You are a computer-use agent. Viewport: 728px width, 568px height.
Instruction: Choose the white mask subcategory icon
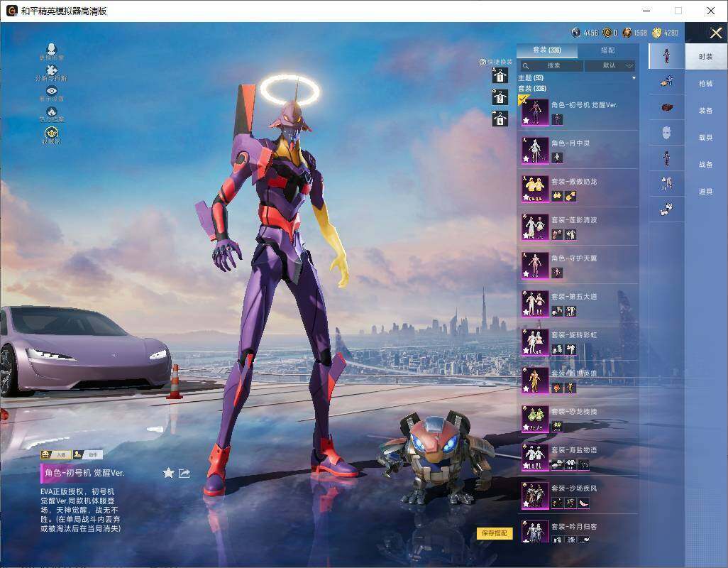(x=667, y=133)
